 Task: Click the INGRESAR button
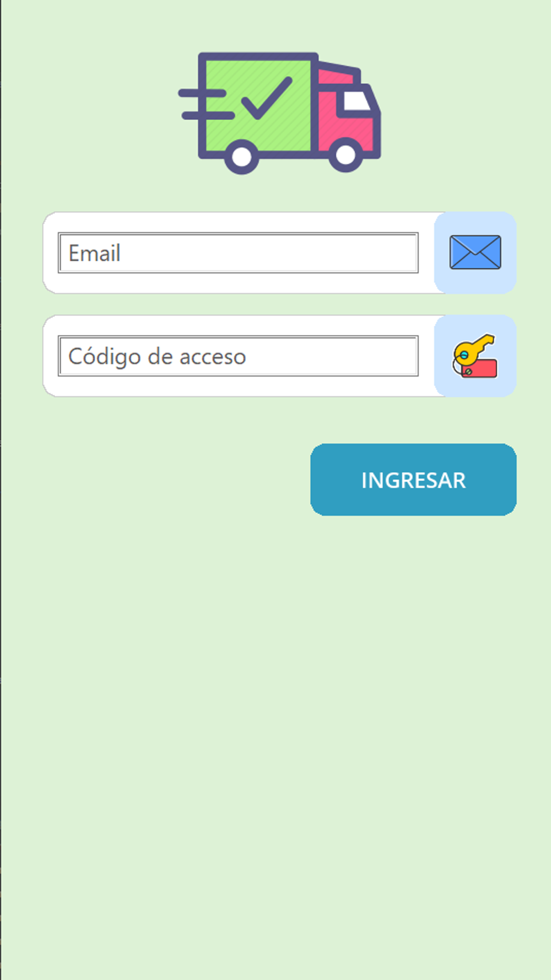pyautogui.click(x=413, y=480)
